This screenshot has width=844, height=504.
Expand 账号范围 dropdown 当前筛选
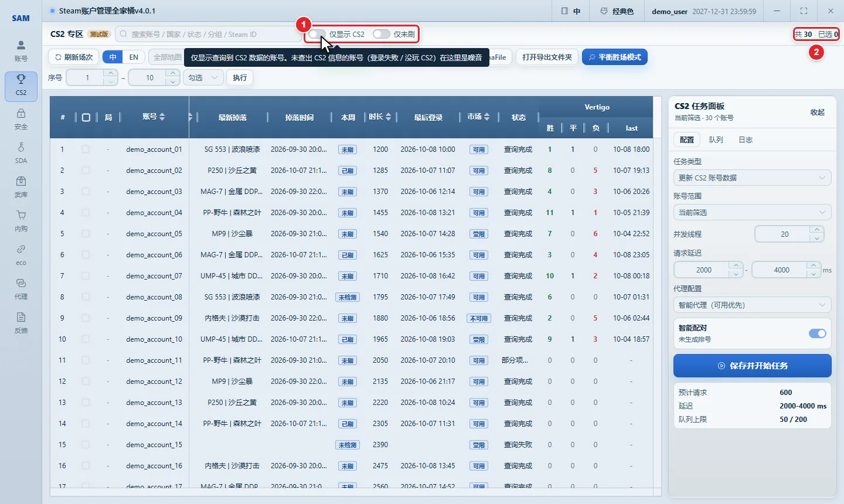pyautogui.click(x=752, y=212)
